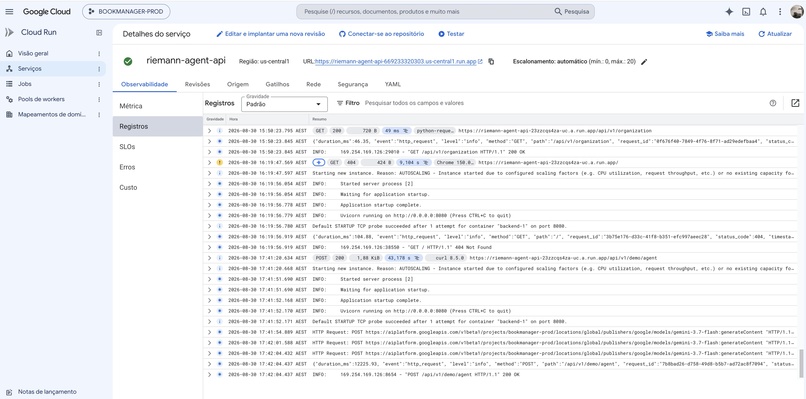This screenshot has height=399, width=806.
Task: Click the warning severity icon on 404 row
Action: click(x=219, y=162)
